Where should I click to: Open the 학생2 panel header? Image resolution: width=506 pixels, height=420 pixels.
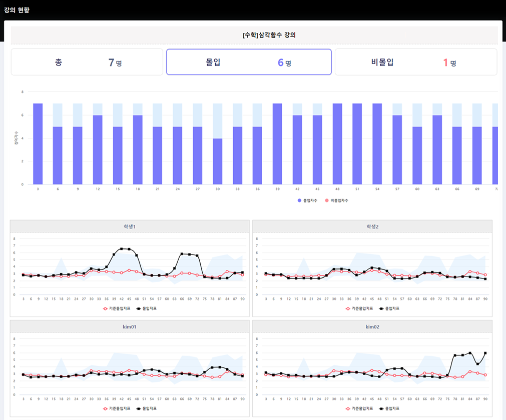pyautogui.click(x=372, y=226)
